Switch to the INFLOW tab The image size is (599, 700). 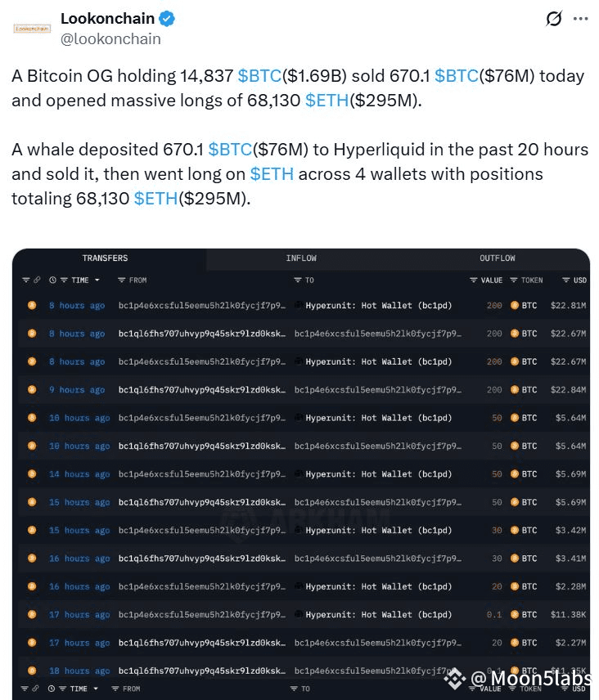tap(301, 258)
